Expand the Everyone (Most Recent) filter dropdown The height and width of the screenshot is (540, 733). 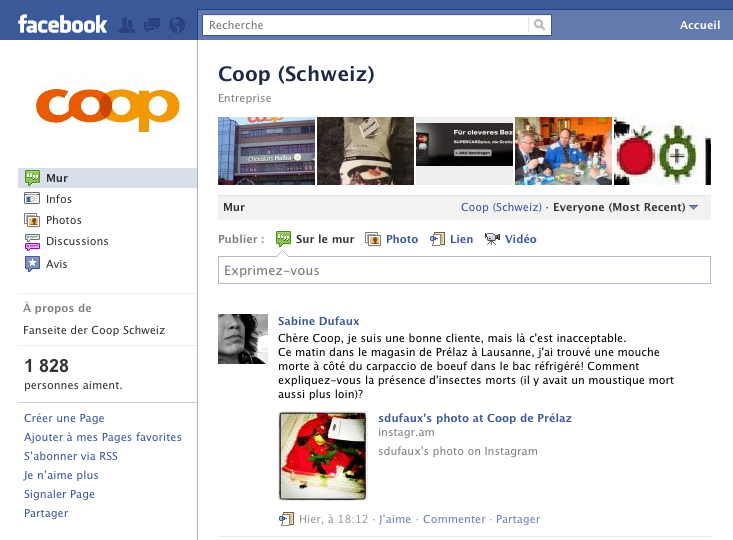coord(625,207)
